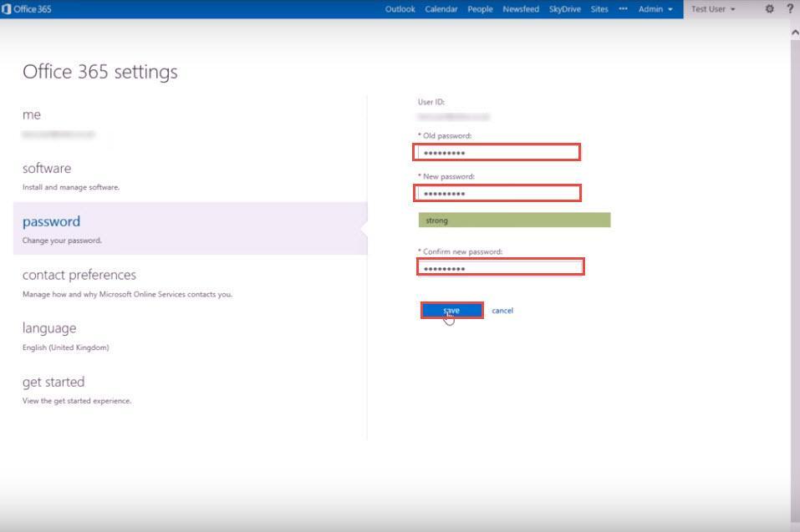Focus the Confirm new password field
The height and width of the screenshot is (532, 800).
click(x=501, y=267)
